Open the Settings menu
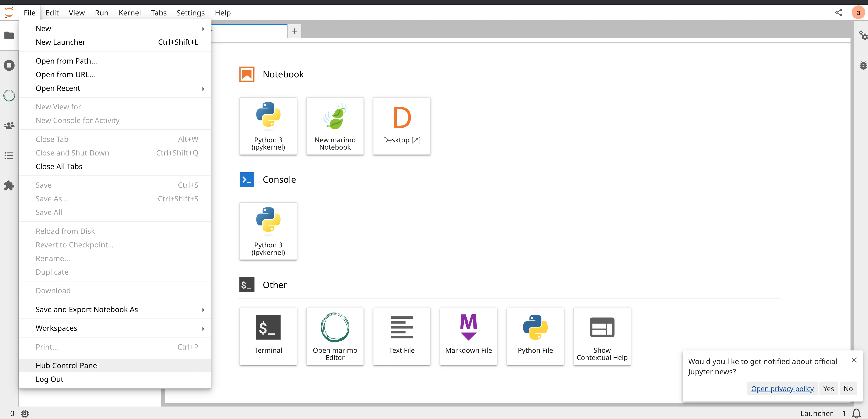The image size is (868, 419). (x=190, y=13)
